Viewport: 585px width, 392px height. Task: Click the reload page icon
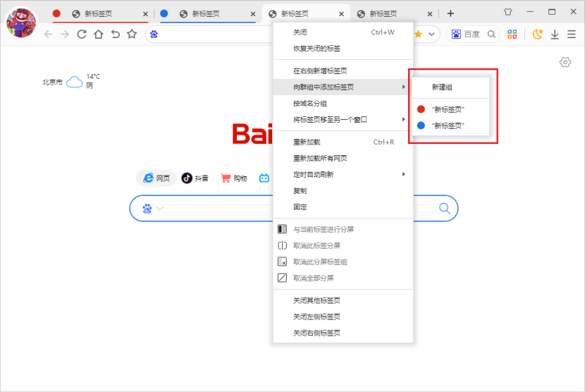point(82,34)
